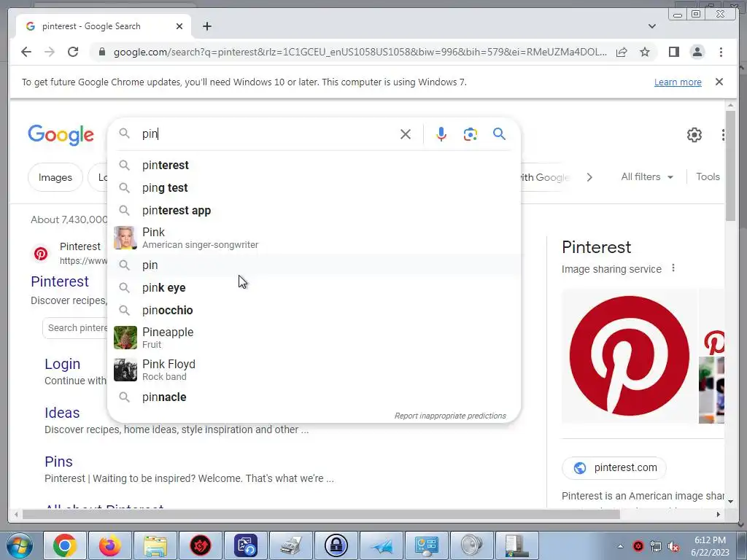Select the plain pin suggestion
The height and width of the screenshot is (560, 747).
314,265
